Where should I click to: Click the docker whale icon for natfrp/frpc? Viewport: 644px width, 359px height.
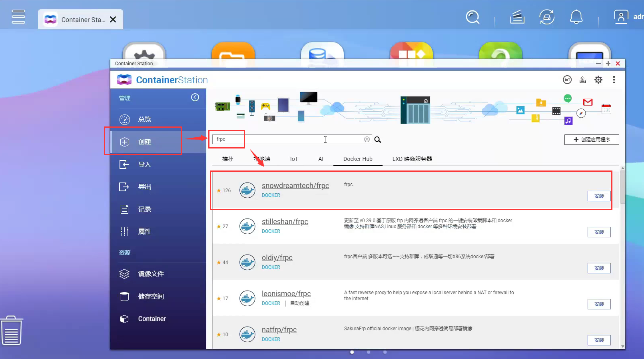point(247,334)
